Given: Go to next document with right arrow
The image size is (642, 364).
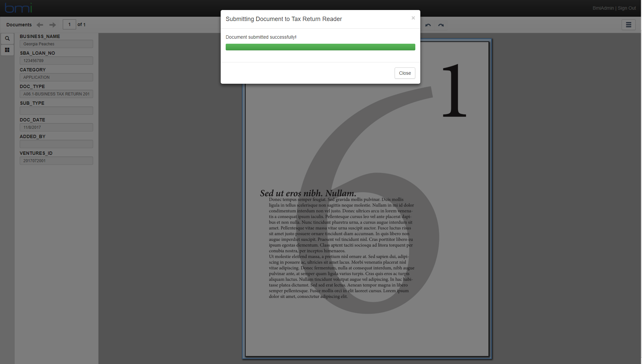Looking at the screenshot, I should click(x=52, y=25).
